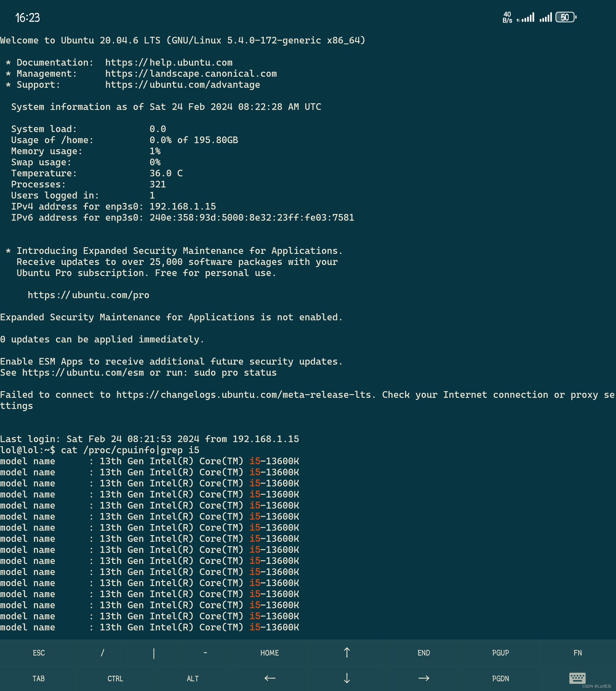Tap the first signal strength icon

coord(526,17)
